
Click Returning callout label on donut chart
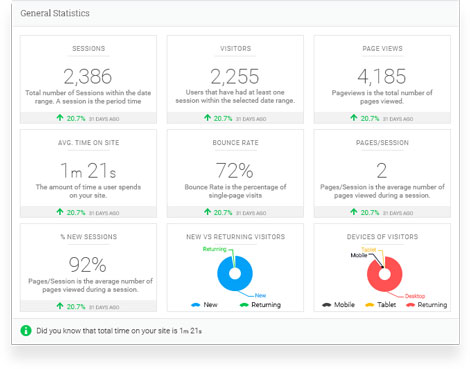click(214, 249)
